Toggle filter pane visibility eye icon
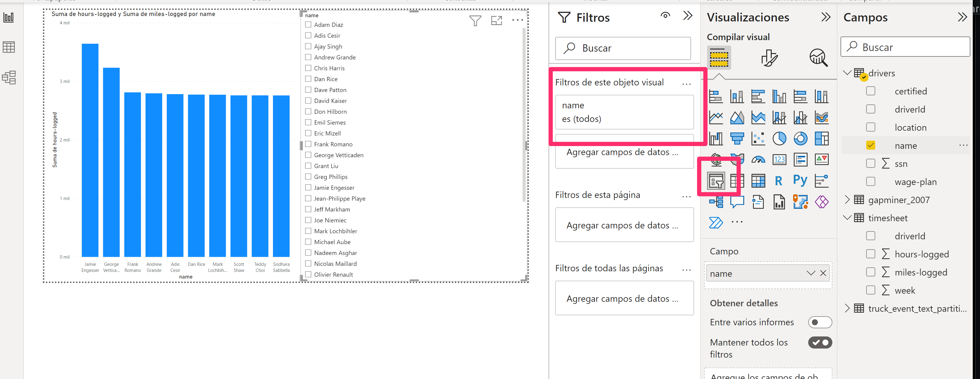 coord(665,16)
